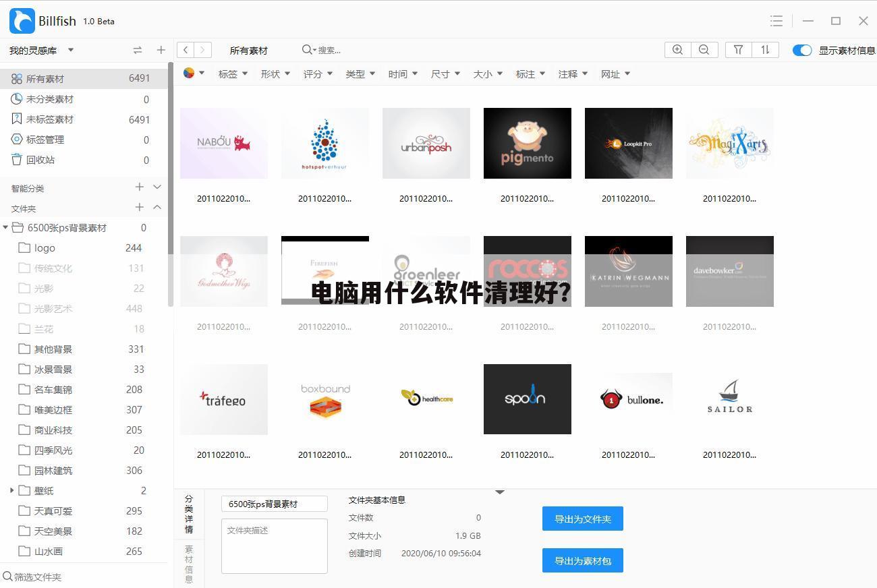
Task: Open the 形状 filter dropdown
Action: pos(275,74)
